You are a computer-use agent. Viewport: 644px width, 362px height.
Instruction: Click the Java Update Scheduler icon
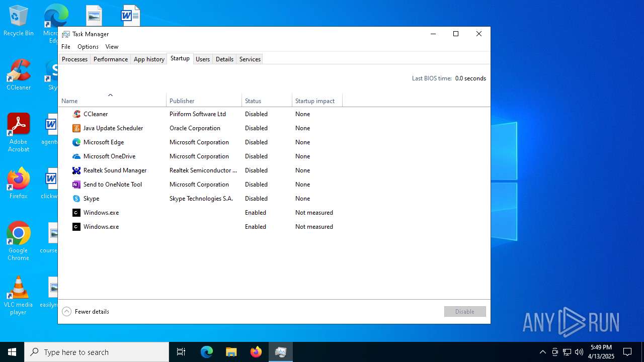[76, 128]
